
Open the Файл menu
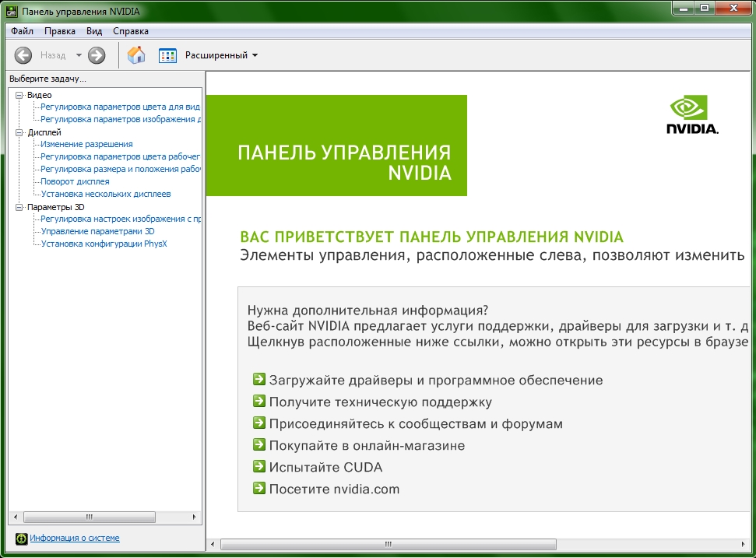(x=22, y=31)
